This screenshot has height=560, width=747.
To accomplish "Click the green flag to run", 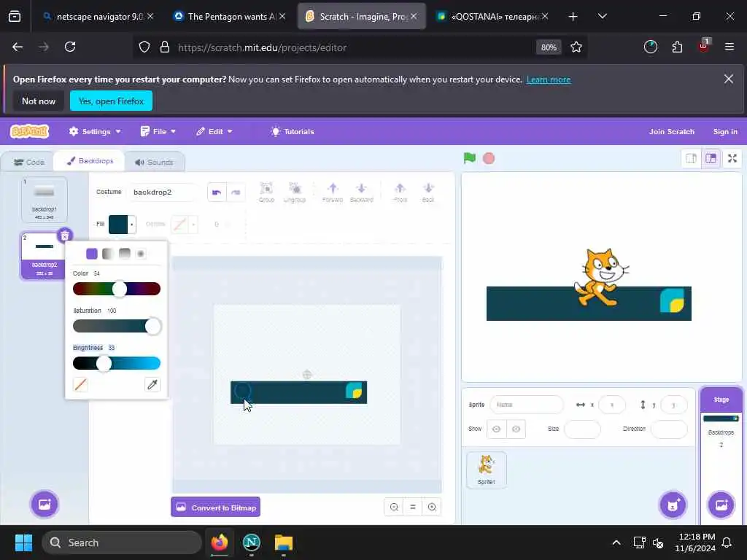I will [469, 158].
